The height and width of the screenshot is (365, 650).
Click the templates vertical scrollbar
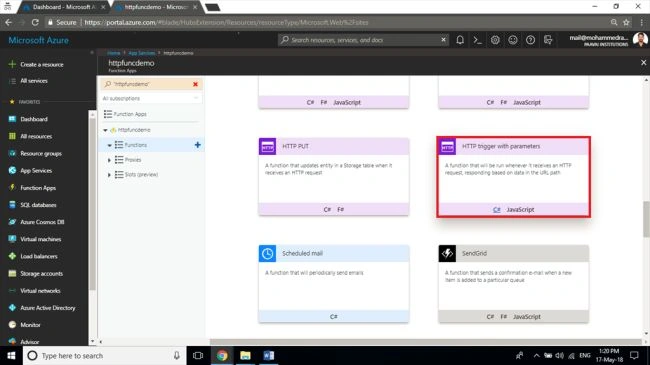coord(646,219)
